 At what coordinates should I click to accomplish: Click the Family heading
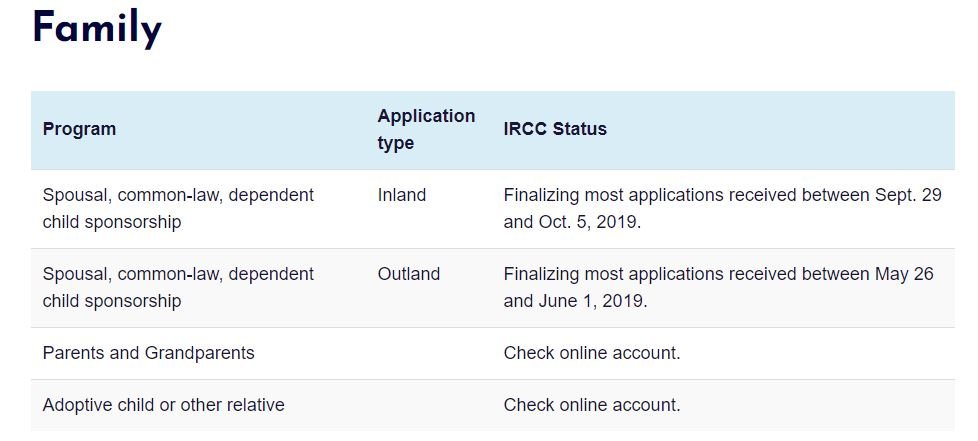[x=97, y=28]
